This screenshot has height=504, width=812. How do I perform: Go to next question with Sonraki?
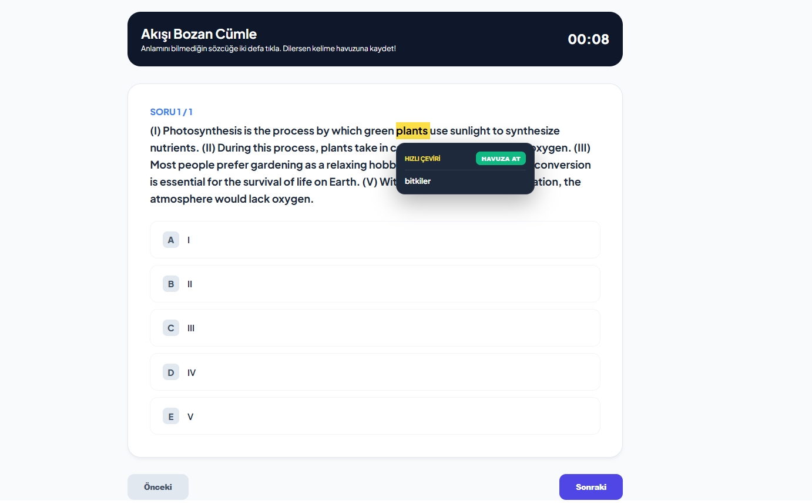590,487
